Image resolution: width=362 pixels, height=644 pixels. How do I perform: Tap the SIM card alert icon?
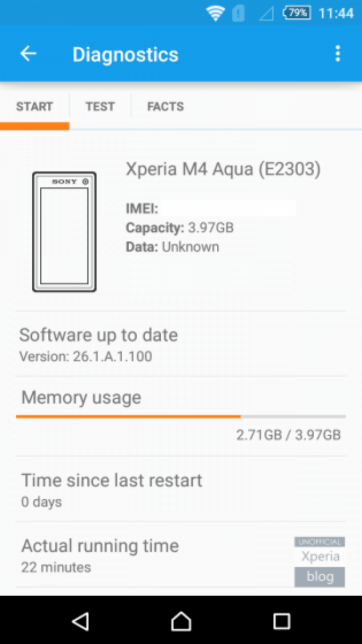(238, 13)
